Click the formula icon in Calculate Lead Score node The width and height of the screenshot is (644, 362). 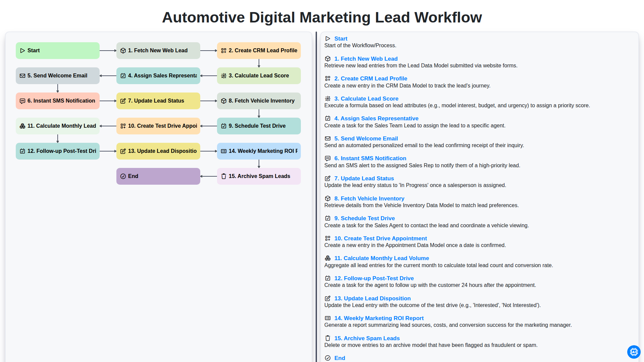coord(224,76)
